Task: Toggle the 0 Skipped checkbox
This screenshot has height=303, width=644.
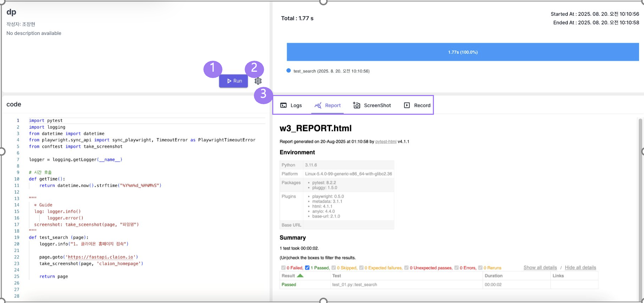Action: coord(334,268)
